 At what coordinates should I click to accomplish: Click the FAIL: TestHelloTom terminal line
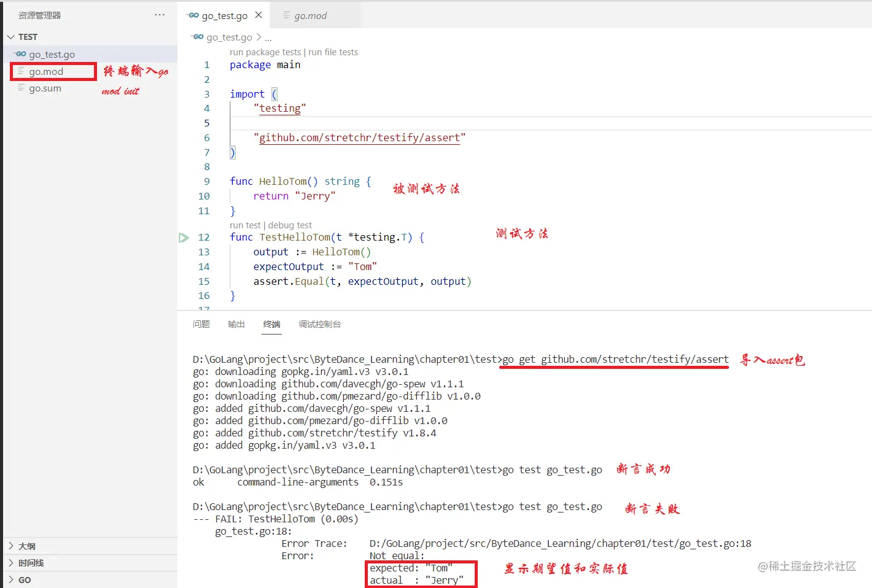click(x=276, y=519)
